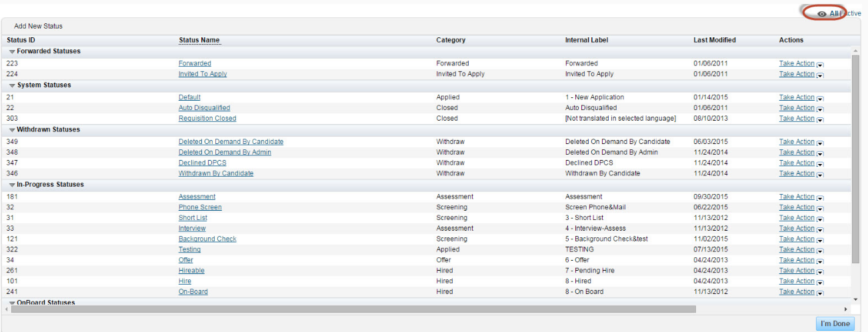Open action dropdown arrow for Assessment row
The height and width of the screenshot is (332, 868).
(x=820, y=197)
